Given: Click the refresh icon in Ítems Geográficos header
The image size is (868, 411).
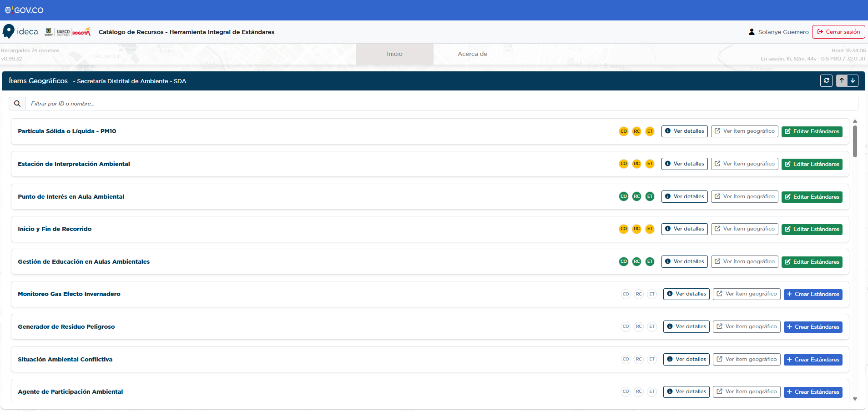Looking at the screenshot, I should point(826,80).
